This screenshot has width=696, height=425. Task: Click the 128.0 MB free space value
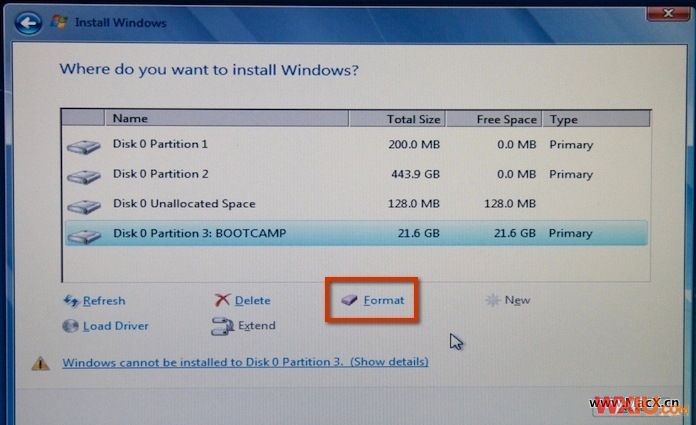point(510,204)
